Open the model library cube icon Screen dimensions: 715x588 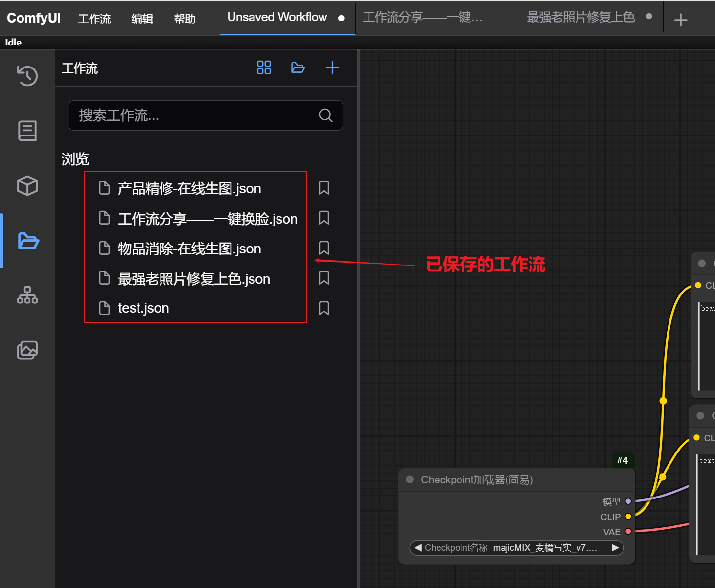click(27, 186)
